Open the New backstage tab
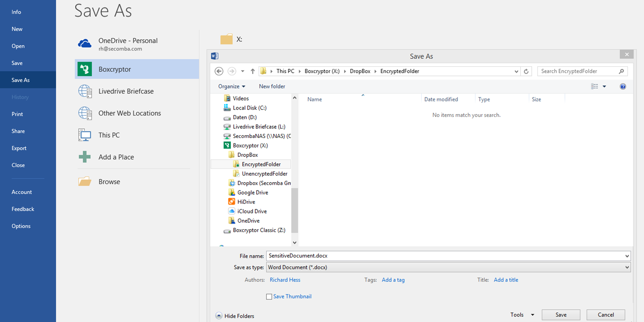 click(x=28, y=29)
